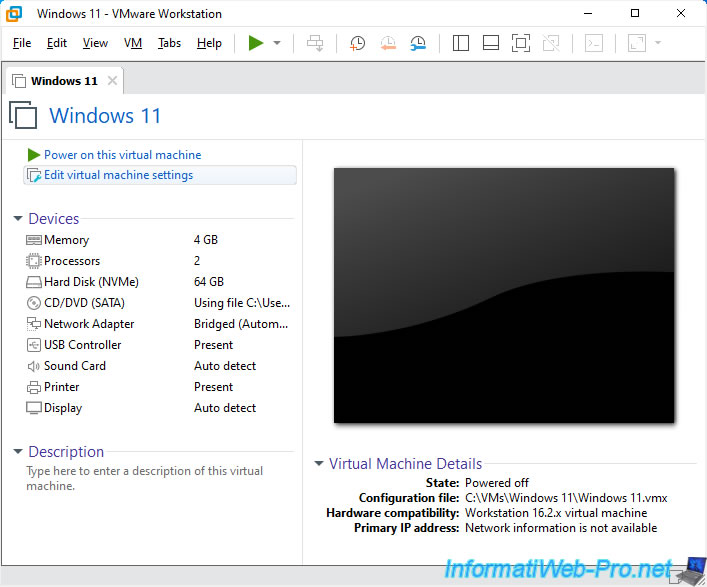Screen dimensions: 707x587
Task: Collapse the Devices section
Action: pyautogui.click(x=18, y=219)
